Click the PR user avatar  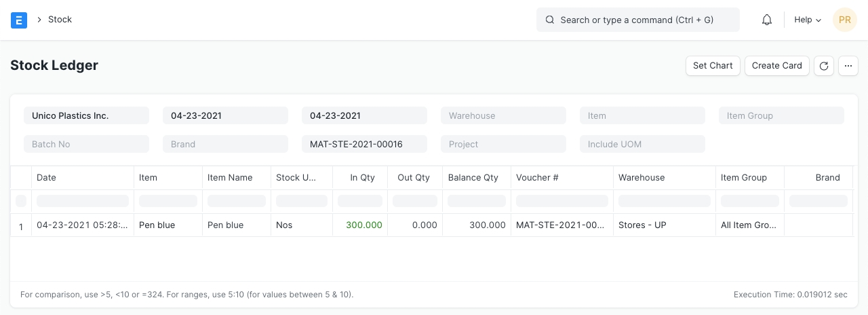(x=844, y=20)
